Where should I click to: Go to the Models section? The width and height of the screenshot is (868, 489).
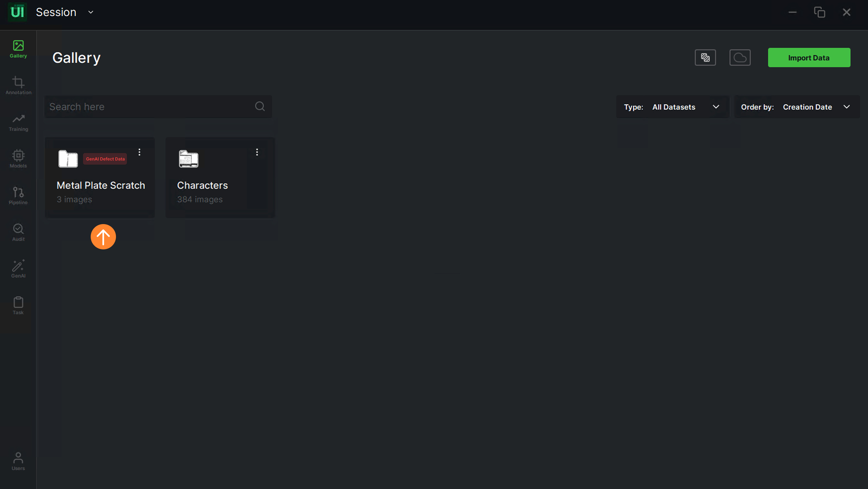coord(18,159)
